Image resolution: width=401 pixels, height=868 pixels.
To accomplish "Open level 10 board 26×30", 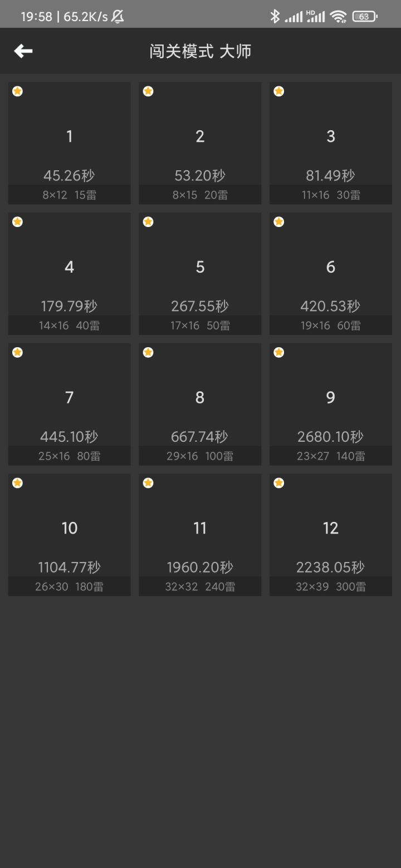I will tap(70, 535).
